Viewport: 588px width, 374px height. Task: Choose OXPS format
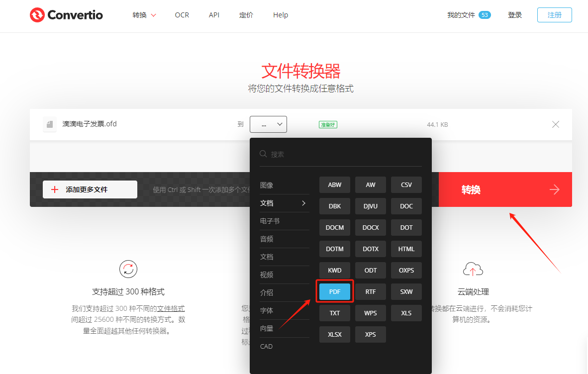[x=406, y=270]
